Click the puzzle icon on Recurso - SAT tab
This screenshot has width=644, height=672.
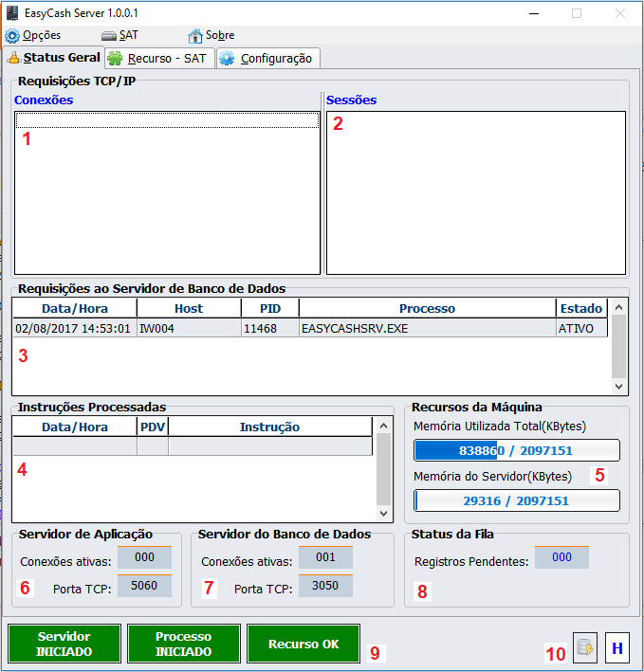(116, 58)
